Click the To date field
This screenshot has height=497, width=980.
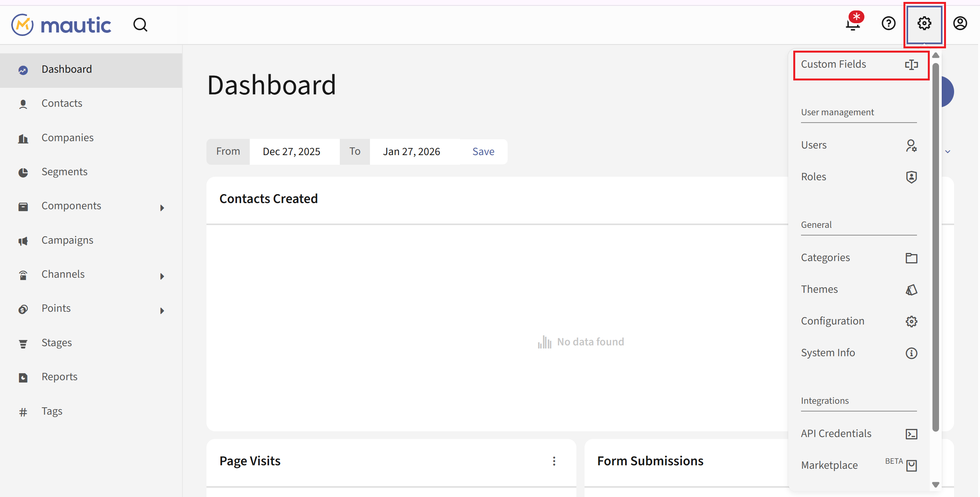[411, 152]
